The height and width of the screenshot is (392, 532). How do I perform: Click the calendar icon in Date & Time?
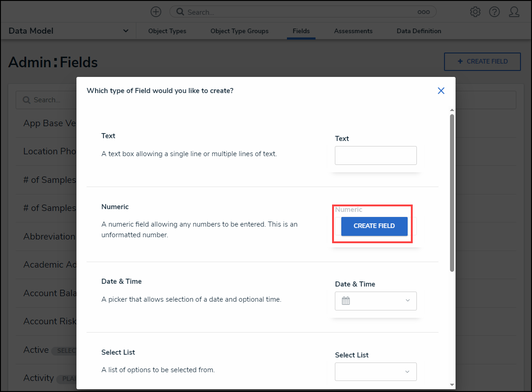[346, 301]
